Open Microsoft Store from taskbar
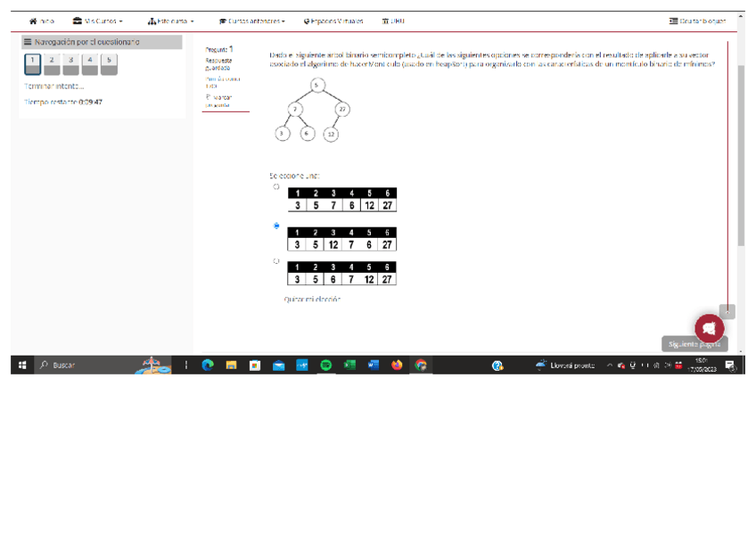The height and width of the screenshot is (534, 756). point(255,366)
